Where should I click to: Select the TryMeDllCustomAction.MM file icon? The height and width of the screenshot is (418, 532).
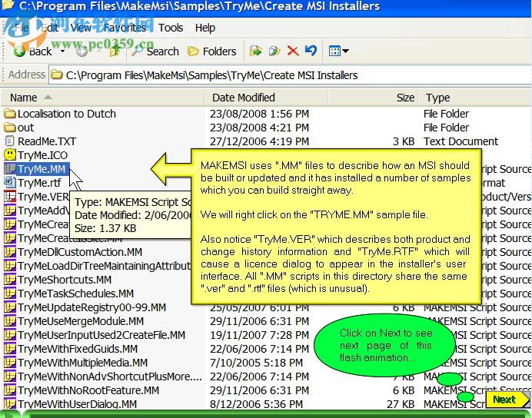point(10,252)
